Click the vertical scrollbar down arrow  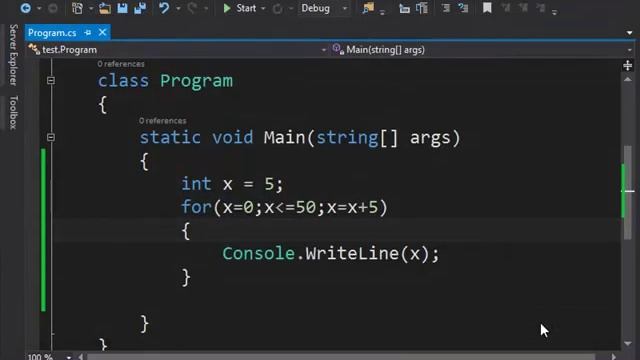tap(628, 343)
